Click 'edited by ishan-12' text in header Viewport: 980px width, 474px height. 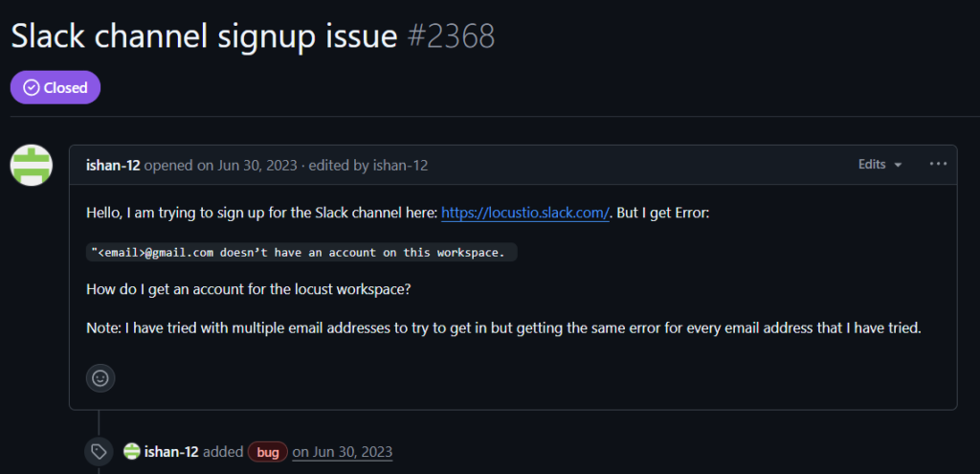(x=367, y=165)
